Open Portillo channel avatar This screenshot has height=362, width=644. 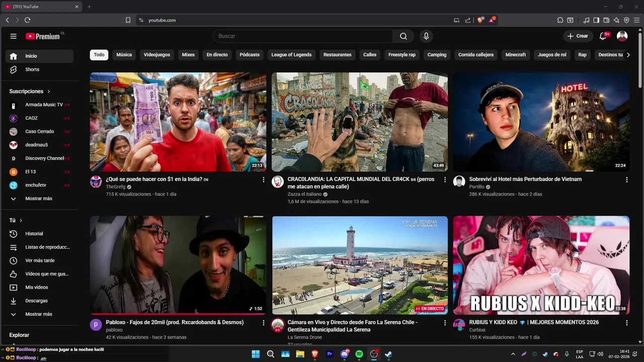(459, 182)
